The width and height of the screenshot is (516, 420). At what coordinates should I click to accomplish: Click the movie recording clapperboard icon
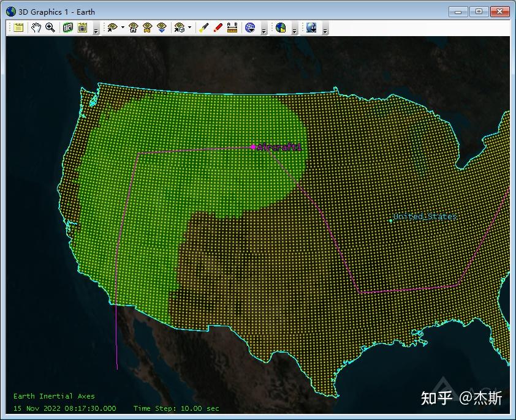(83, 28)
